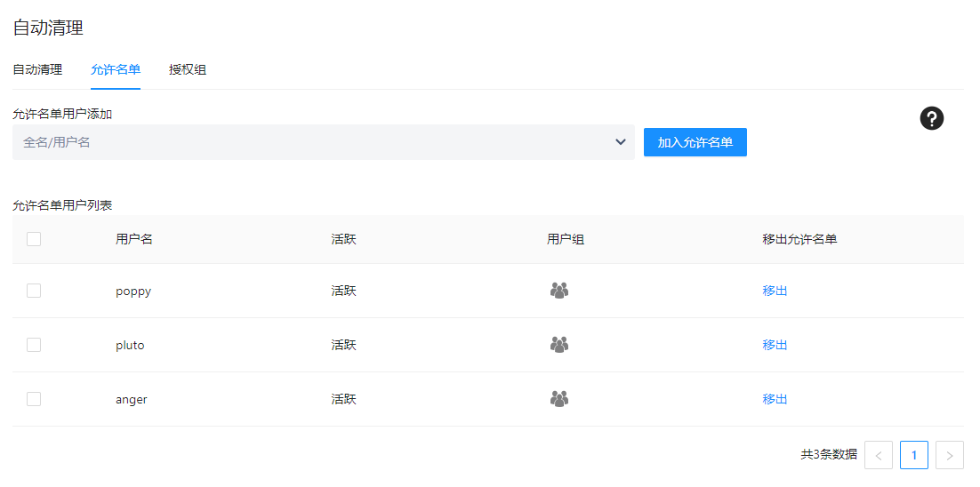This screenshot has height=487, width=980.
Task: Check the box for user pluto
Action: pos(34,345)
